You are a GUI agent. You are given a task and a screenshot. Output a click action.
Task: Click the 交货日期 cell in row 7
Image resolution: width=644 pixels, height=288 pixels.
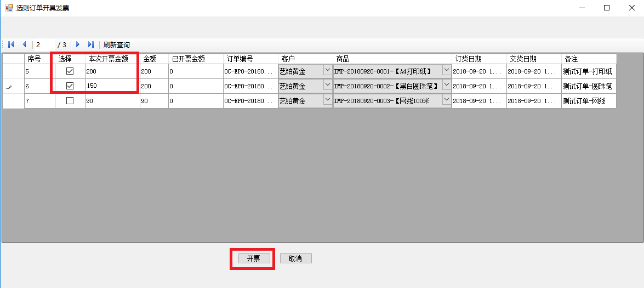534,101
